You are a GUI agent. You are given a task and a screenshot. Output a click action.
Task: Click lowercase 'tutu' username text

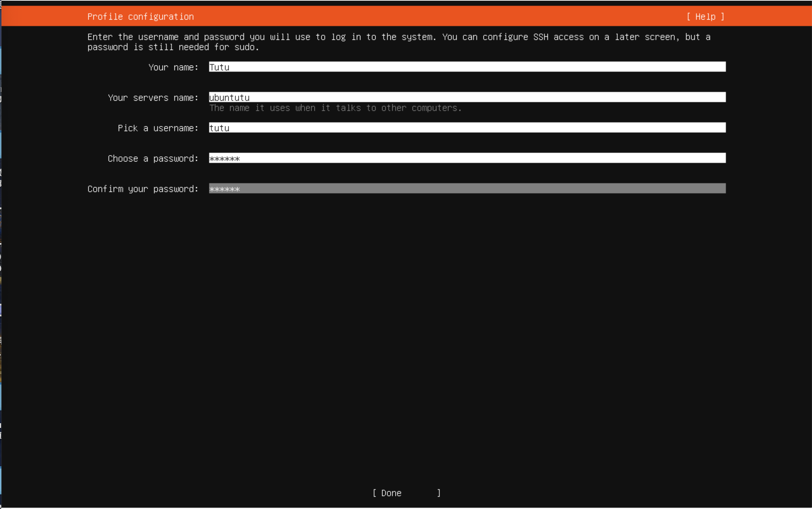[219, 128]
